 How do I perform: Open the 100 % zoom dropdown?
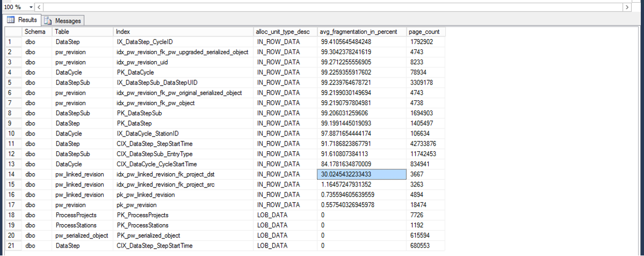click(30, 7)
